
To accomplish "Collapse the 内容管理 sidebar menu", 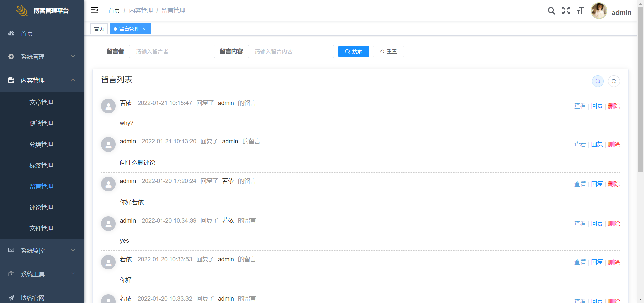I will (x=42, y=80).
